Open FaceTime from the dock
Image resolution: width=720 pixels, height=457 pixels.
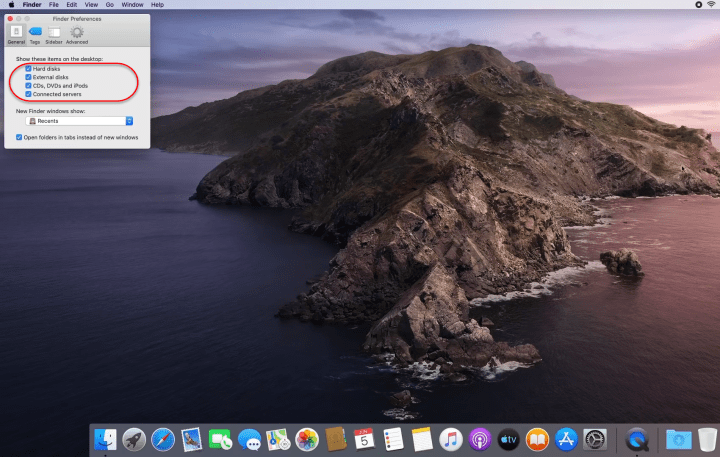[x=220, y=440]
